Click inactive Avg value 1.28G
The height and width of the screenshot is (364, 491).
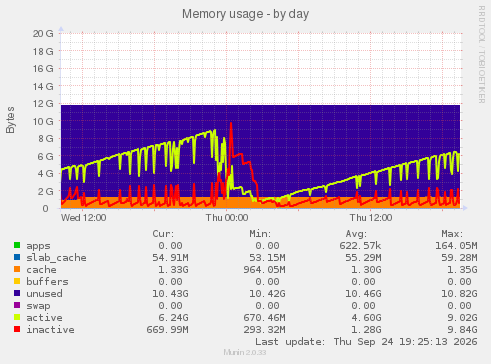pos(366,330)
